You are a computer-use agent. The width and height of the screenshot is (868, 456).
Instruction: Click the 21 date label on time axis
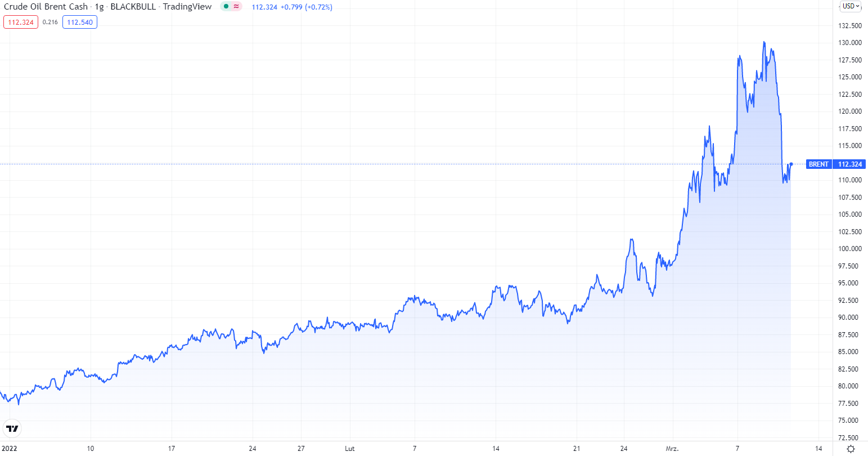577,449
